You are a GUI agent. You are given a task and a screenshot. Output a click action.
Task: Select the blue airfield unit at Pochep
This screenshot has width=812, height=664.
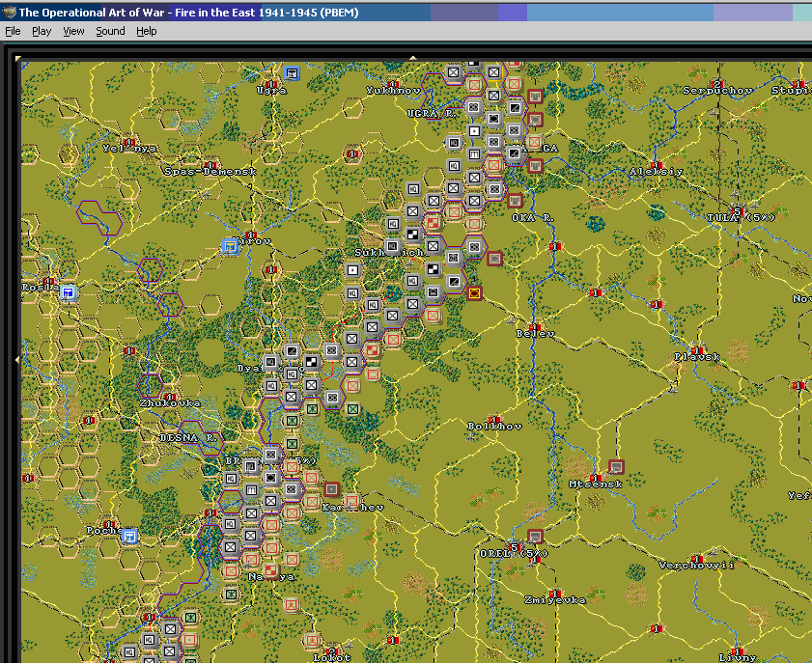(129, 537)
